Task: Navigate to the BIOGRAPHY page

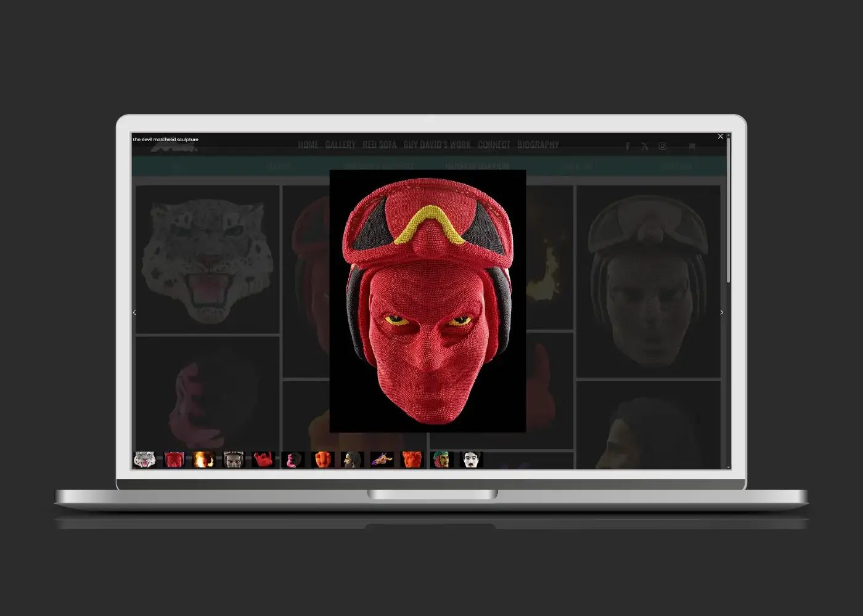Action: point(538,145)
